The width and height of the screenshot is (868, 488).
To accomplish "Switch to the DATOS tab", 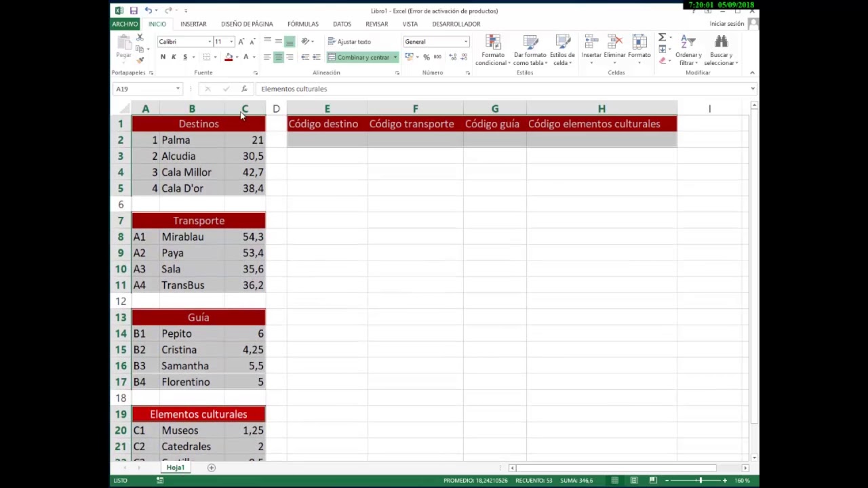I will [342, 24].
